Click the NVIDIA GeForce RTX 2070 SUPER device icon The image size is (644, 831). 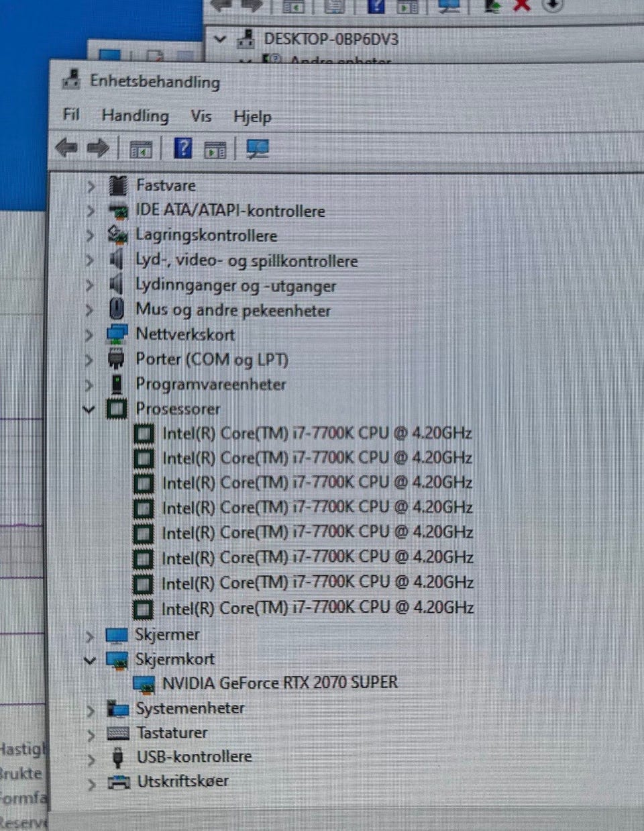coord(144,684)
